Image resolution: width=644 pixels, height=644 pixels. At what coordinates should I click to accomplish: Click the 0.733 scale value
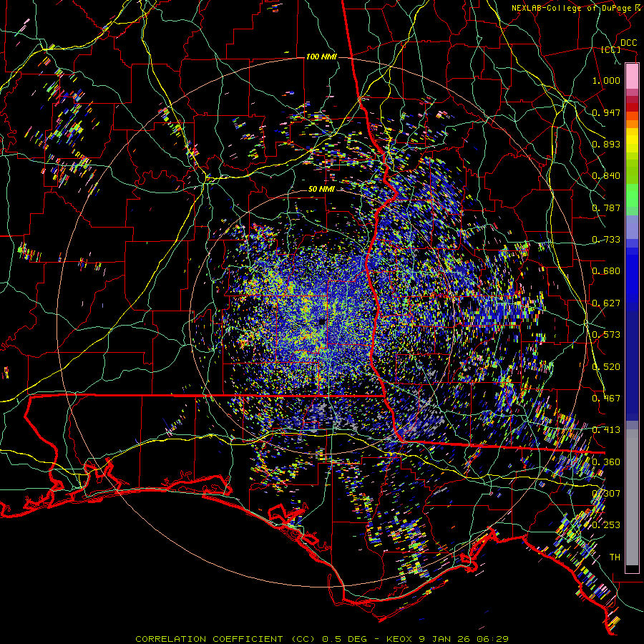606,240
